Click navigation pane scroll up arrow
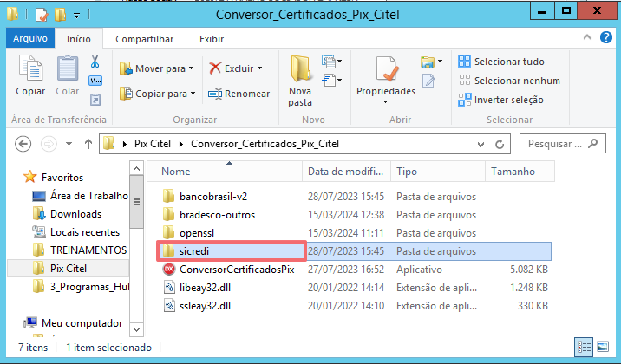 (x=136, y=169)
